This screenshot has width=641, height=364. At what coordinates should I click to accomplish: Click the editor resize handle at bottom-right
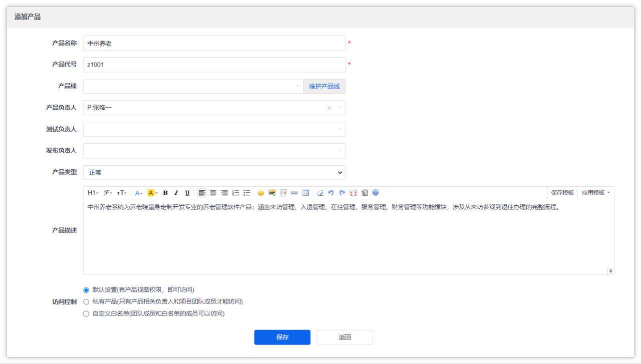610,271
